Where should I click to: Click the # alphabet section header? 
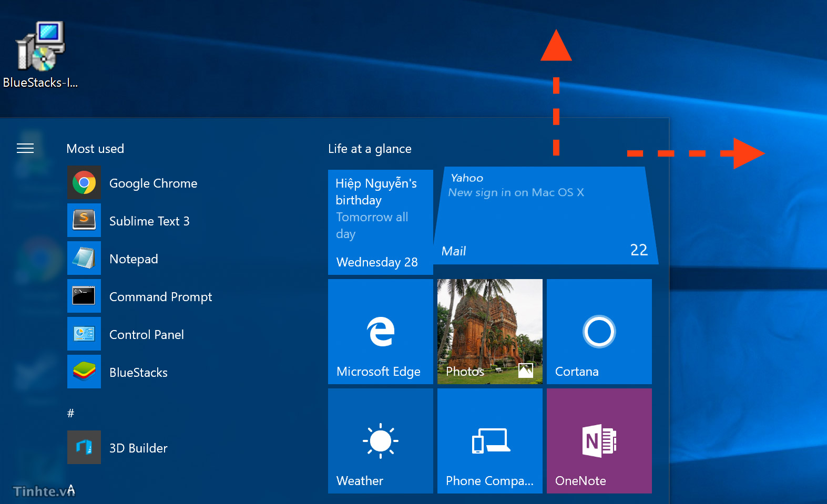pyautogui.click(x=71, y=413)
